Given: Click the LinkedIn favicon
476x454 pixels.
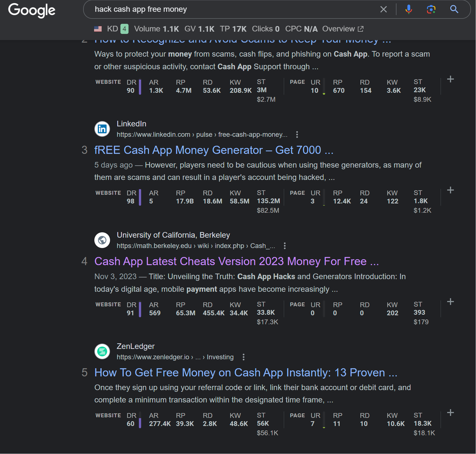Looking at the screenshot, I should [102, 129].
